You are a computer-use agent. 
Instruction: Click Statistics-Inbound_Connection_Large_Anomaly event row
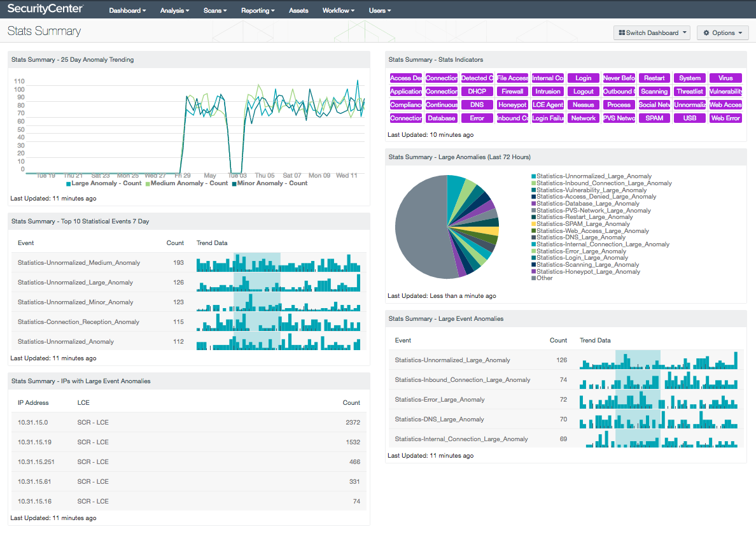tap(566, 379)
